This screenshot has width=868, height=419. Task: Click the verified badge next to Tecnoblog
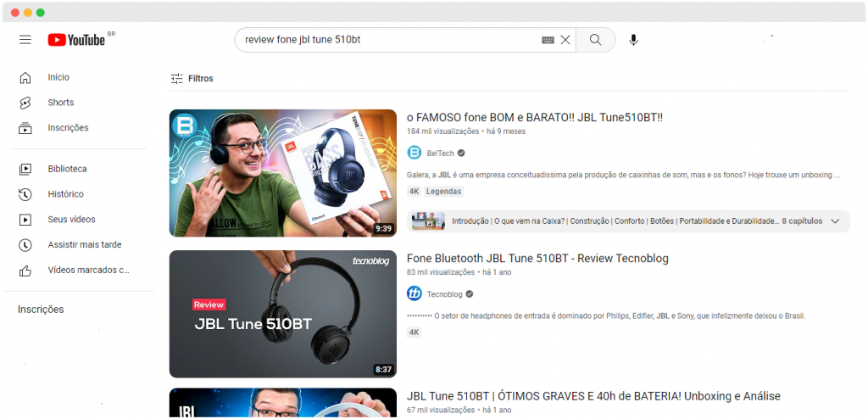tap(470, 293)
